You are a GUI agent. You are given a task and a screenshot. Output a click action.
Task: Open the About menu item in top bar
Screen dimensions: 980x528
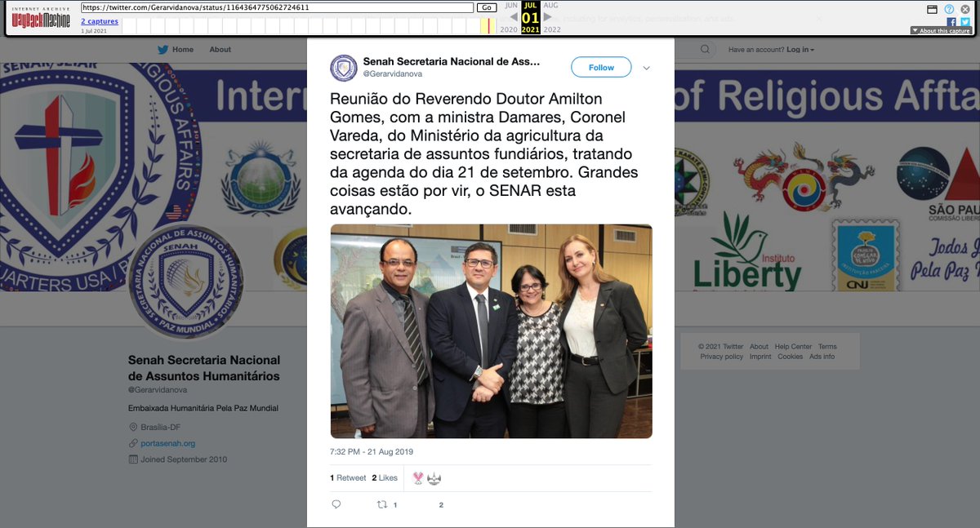click(220, 50)
